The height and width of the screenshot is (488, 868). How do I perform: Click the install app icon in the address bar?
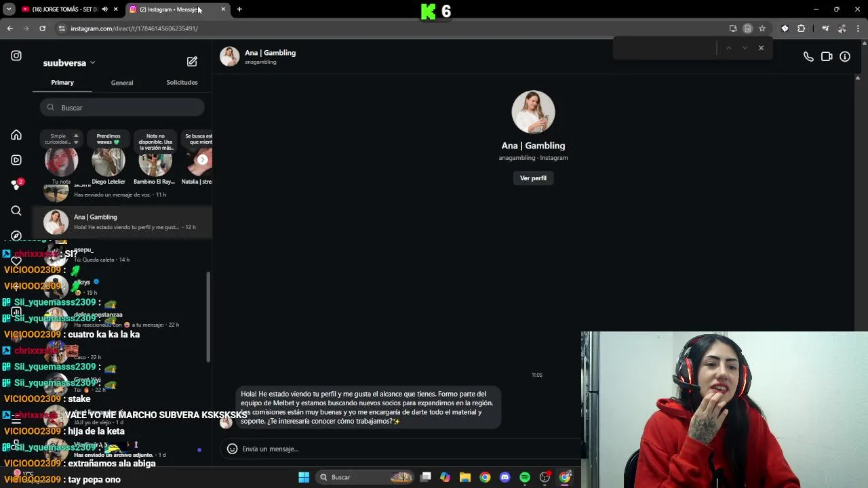(x=733, y=28)
